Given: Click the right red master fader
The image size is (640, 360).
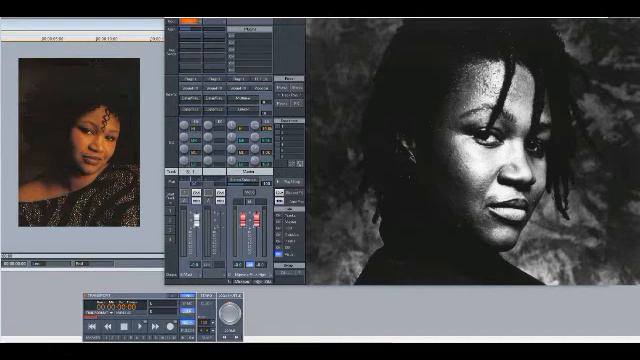Looking at the screenshot, I should (256, 219).
